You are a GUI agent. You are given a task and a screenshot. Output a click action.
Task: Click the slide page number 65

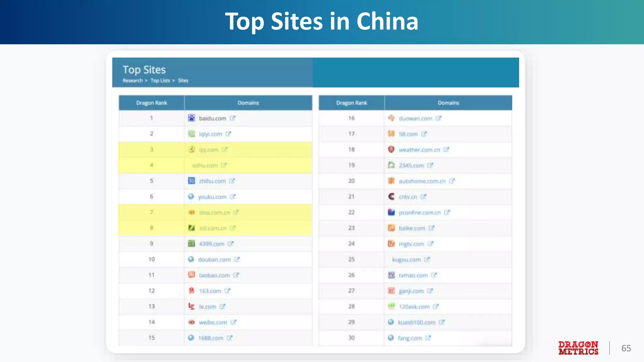[x=626, y=348]
